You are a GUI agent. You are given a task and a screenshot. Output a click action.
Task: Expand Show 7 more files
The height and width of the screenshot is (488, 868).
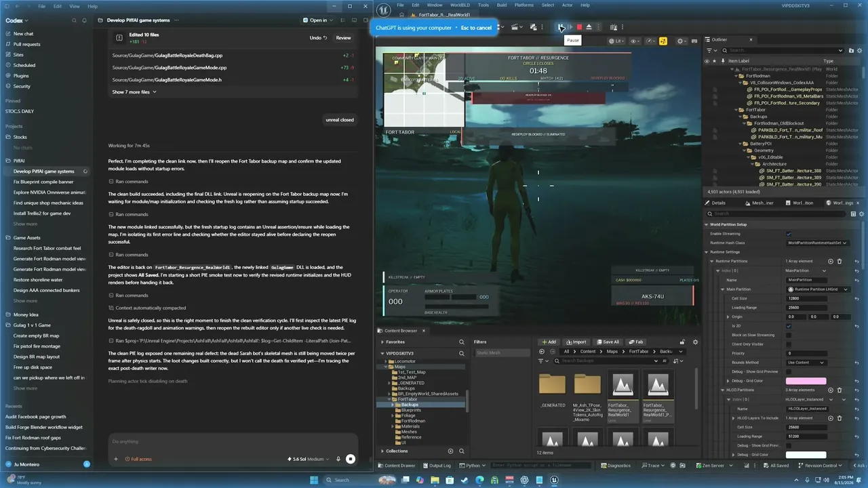[x=134, y=92]
